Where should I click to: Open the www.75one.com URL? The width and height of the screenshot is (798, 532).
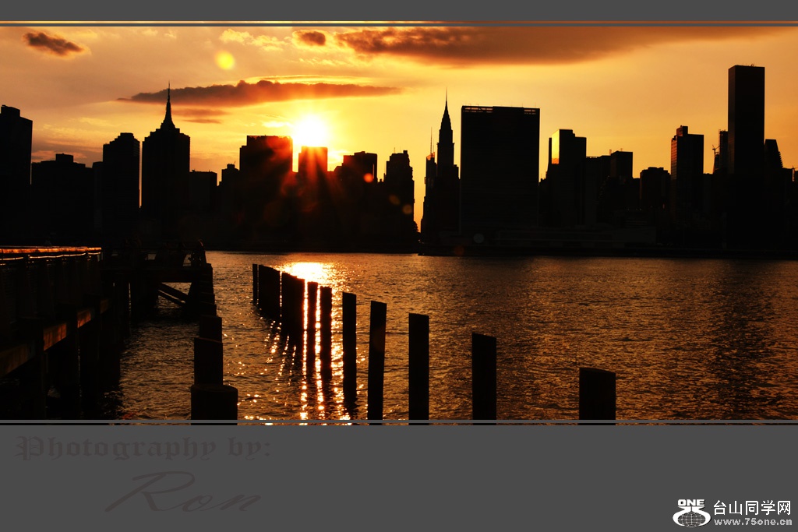[x=752, y=522]
